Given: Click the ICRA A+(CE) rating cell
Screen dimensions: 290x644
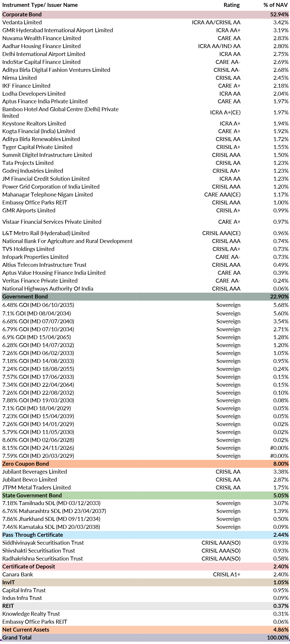Looking at the screenshot, I should point(225,113).
